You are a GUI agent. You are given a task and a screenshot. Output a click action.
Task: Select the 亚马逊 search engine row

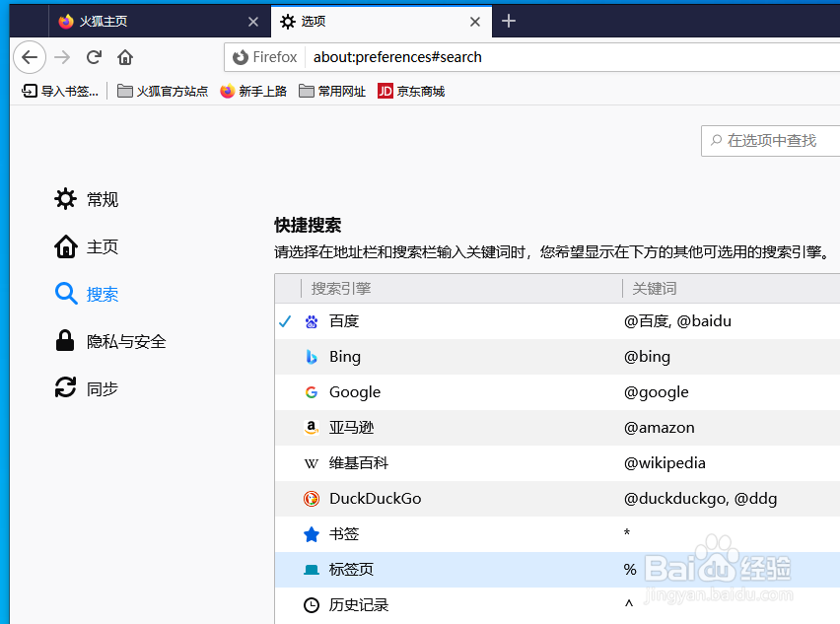coord(557,428)
